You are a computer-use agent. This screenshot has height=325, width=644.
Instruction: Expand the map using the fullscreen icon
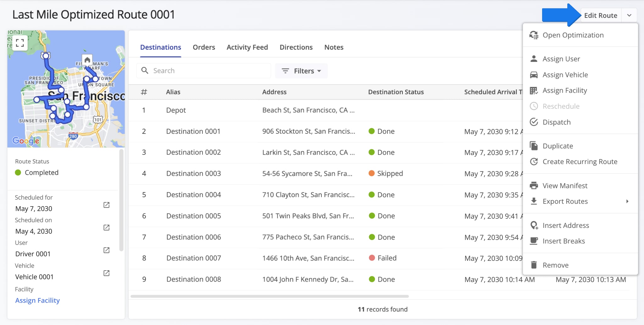tap(20, 43)
